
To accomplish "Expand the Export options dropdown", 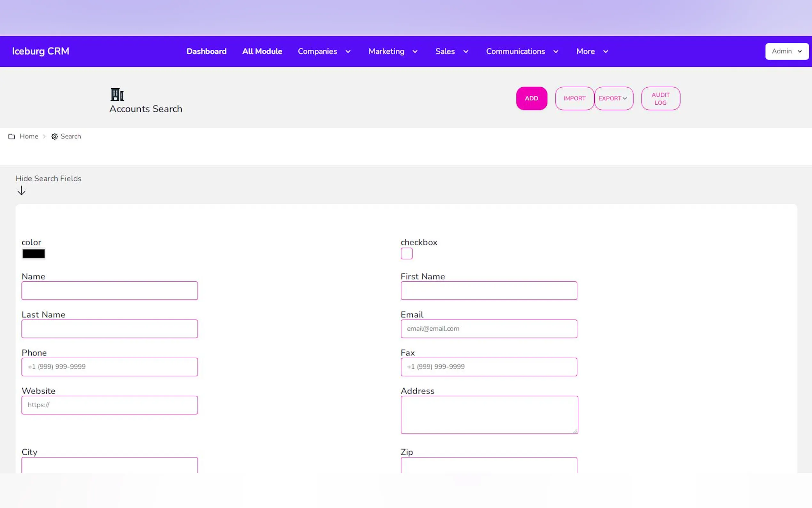I will coord(613,99).
